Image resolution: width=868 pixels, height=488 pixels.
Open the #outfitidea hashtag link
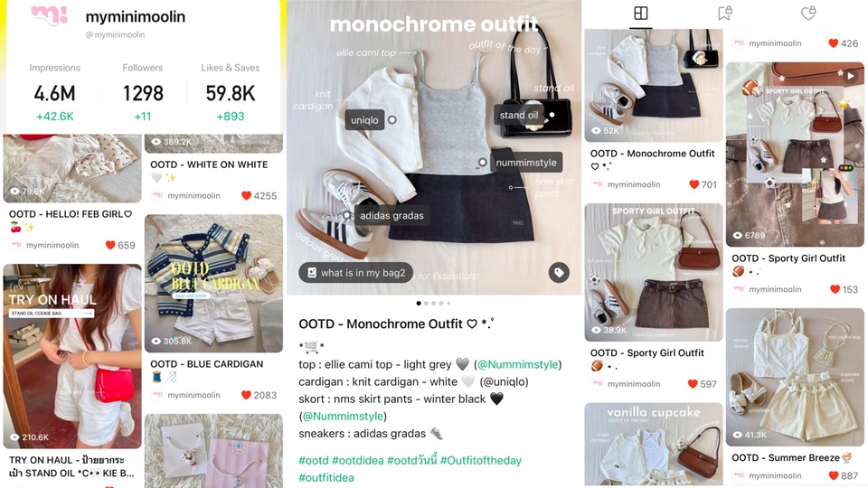point(326,477)
